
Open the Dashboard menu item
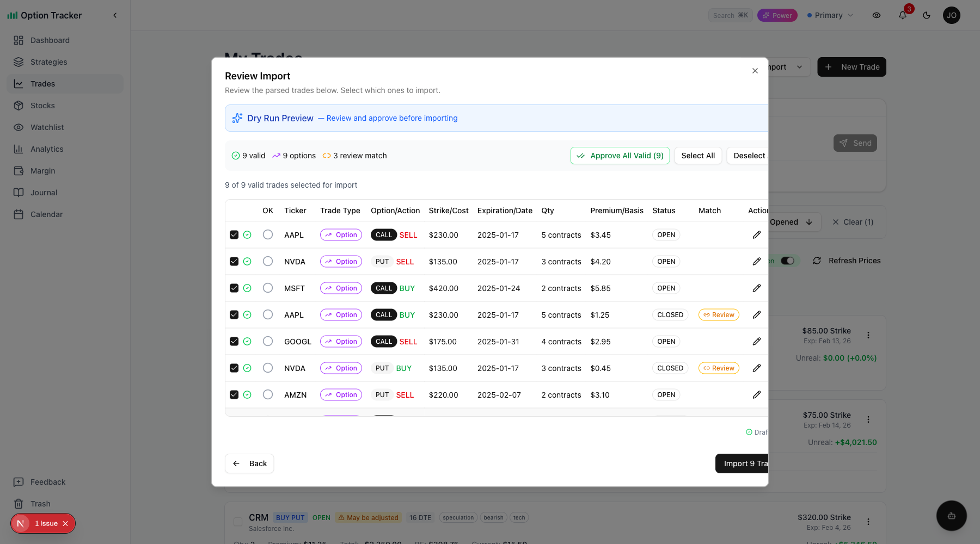pyautogui.click(x=50, y=40)
